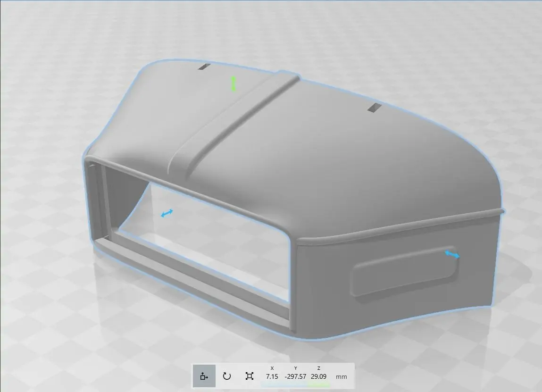Grab the blue move arrow inside the model opening
Image resolution: width=542 pixels, height=392 pixels.
pyautogui.click(x=167, y=213)
